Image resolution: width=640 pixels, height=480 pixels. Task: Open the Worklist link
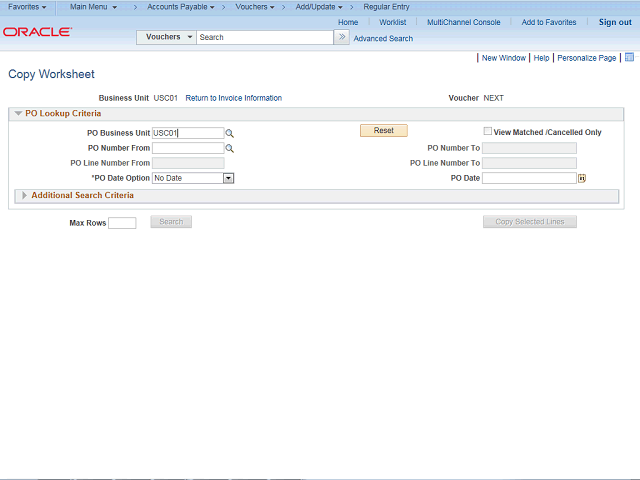tap(393, 22)
